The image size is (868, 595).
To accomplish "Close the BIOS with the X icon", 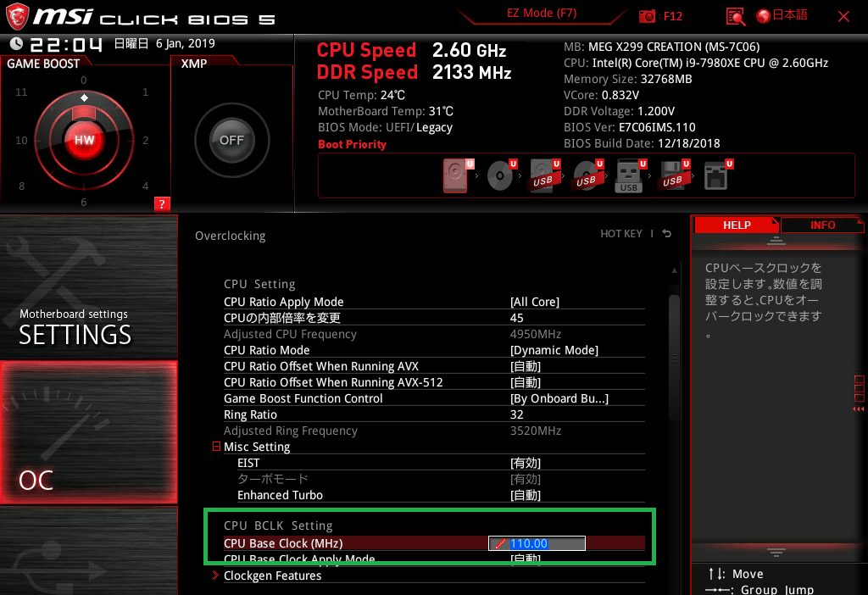I will click(x=843, y=17).
